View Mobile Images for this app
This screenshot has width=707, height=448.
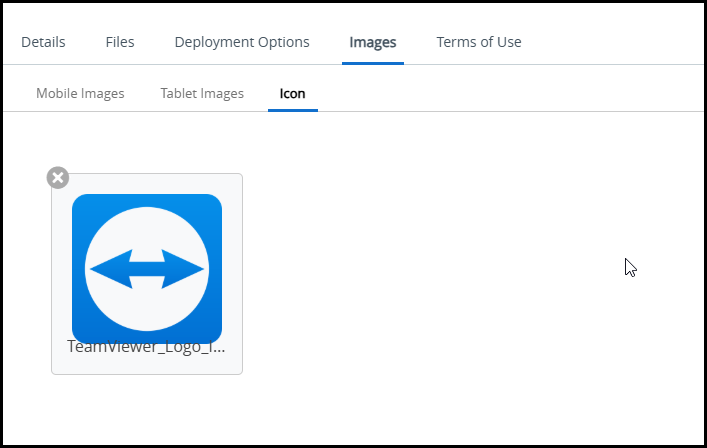point(80,94)
